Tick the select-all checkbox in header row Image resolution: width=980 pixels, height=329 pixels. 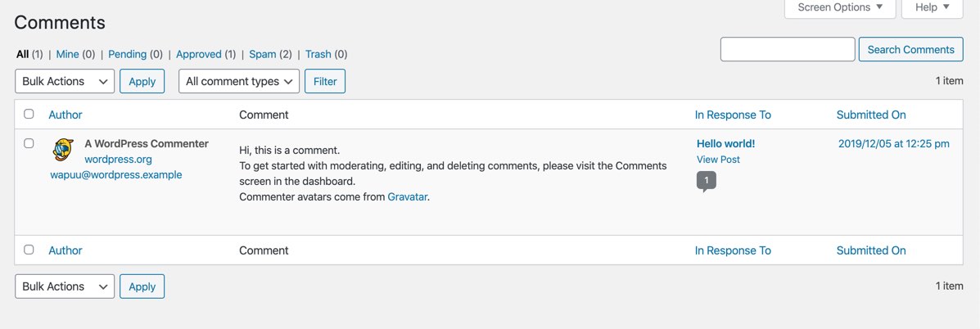tap(29, 115)
